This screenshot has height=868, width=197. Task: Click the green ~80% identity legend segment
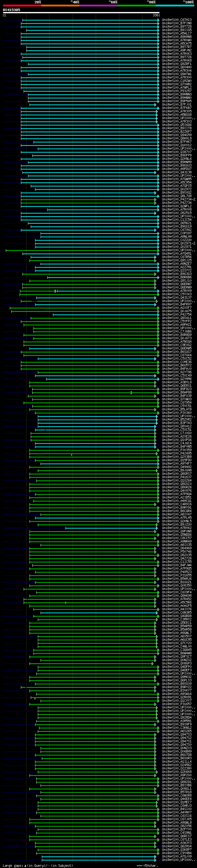137,6
